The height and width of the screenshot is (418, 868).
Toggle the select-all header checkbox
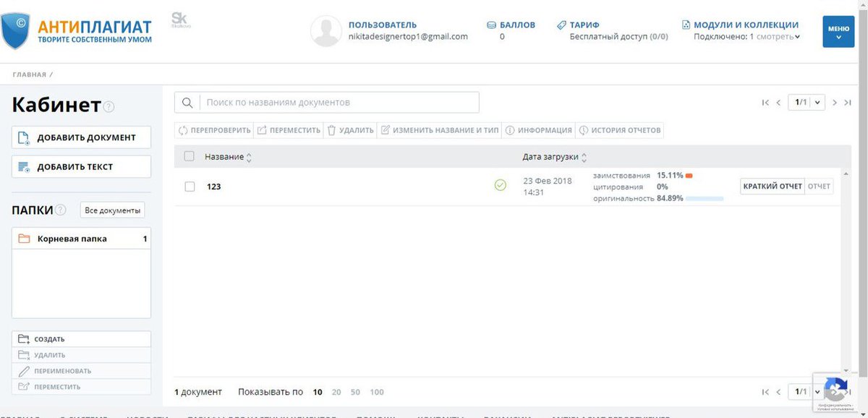[x=190, y=156]
